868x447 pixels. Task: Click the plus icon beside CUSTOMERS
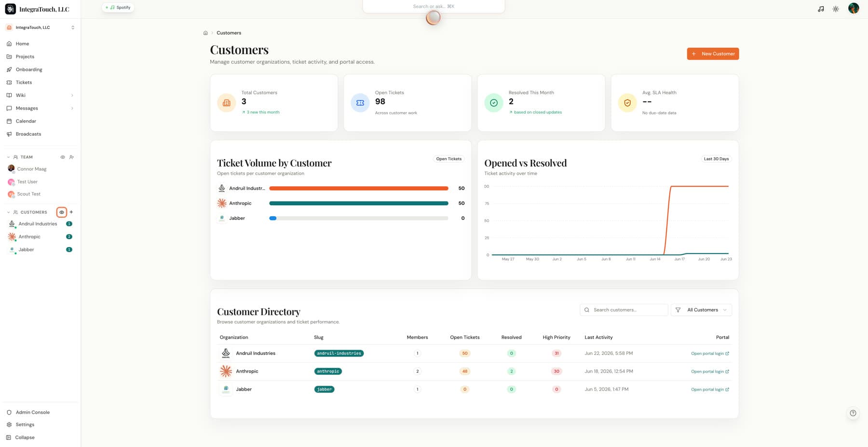click(x=71, y=212)
